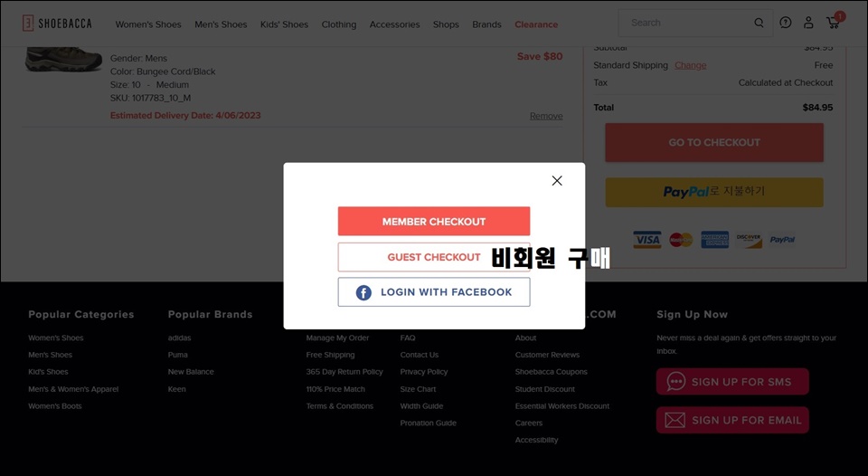The image size is (868, 476).
Task: Open Free Shipping link
Action: pos(331,355)
